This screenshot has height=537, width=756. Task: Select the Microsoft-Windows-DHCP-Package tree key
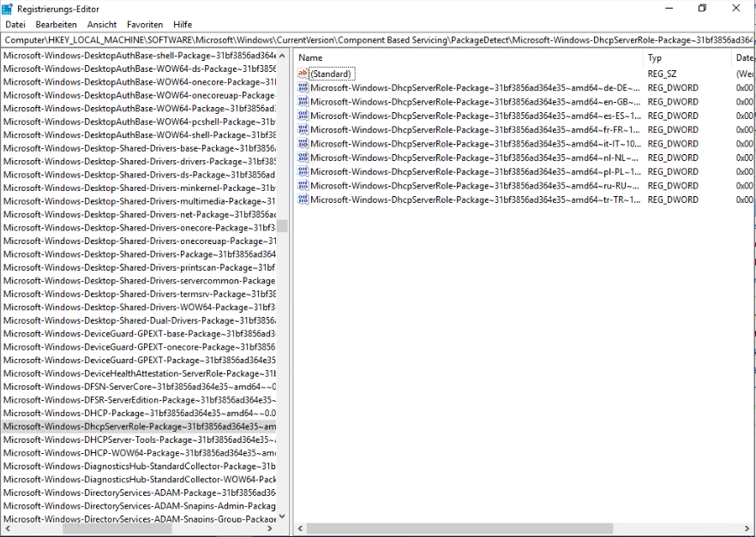coord(139,413)
